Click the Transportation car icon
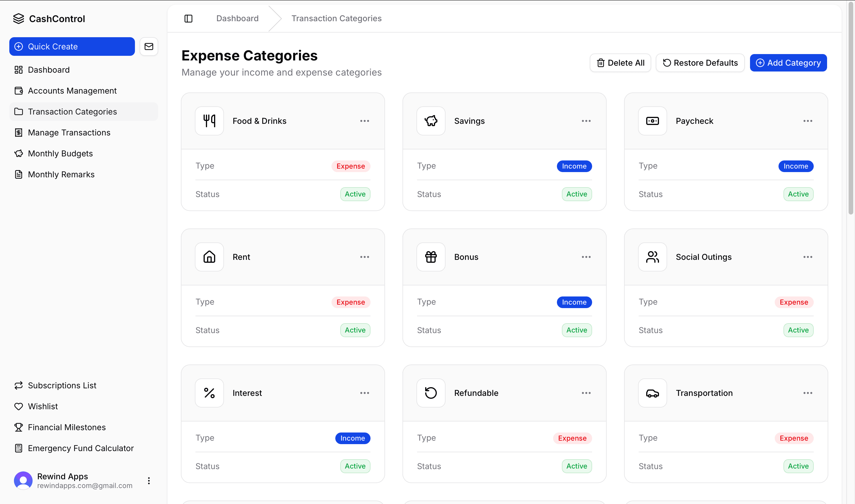 [652, 393]
